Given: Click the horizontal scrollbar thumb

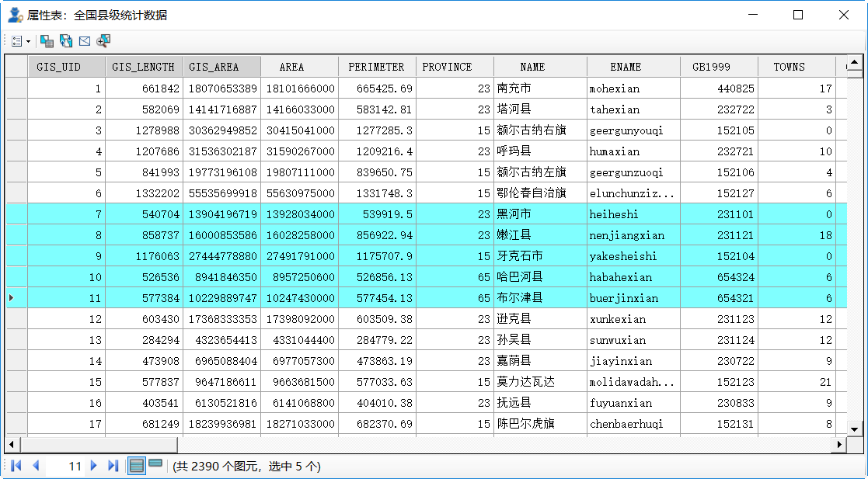Looking at the screenshot, I should tap(99, 444).
